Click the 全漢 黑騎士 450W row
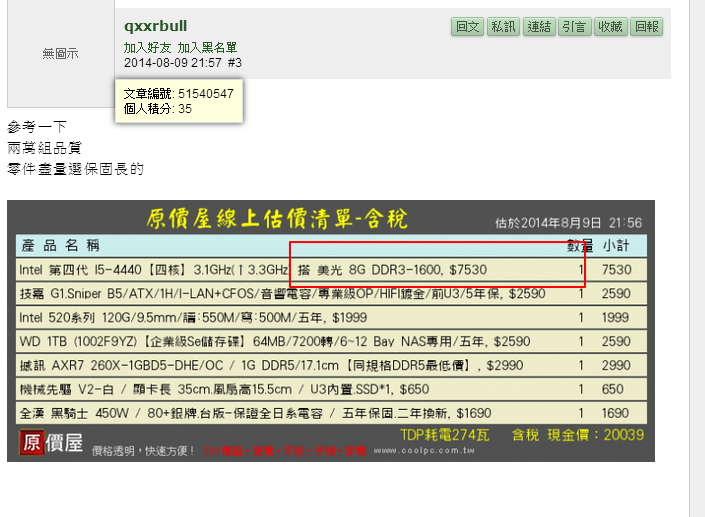The width and height of the screenshot is (705, 517). point(331,413)
